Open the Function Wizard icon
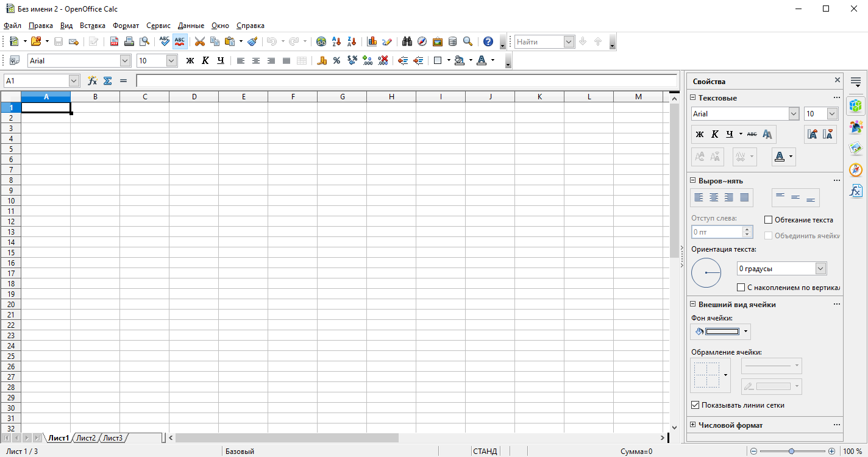The width and height of the screenshot is (868, 457). point(93,80)
